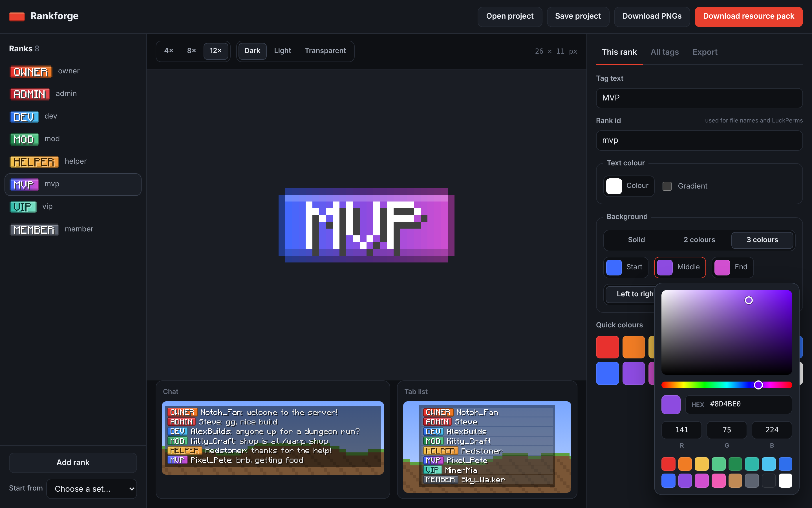Choose 3 colours background mode

[x=762, y=240]
